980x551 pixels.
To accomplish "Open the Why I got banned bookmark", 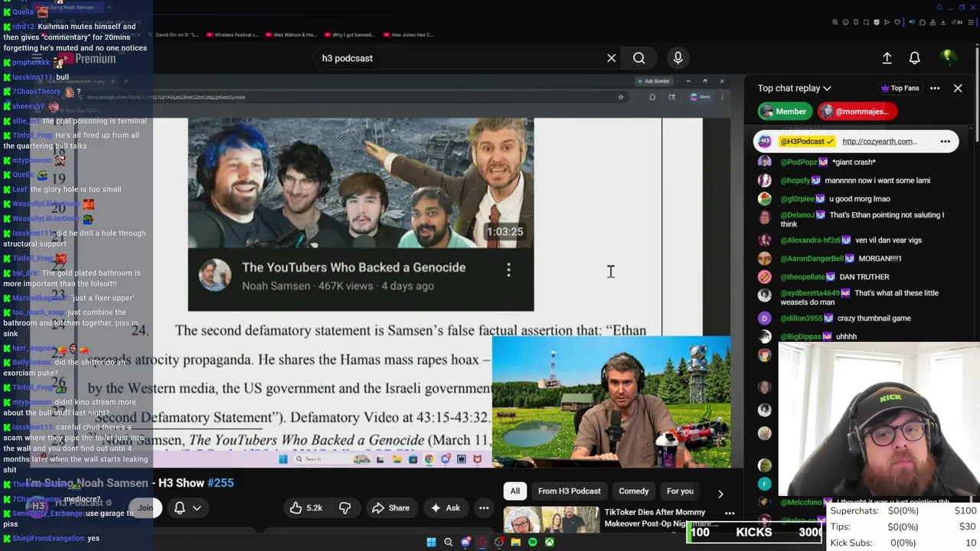I will tap(351, 34).
